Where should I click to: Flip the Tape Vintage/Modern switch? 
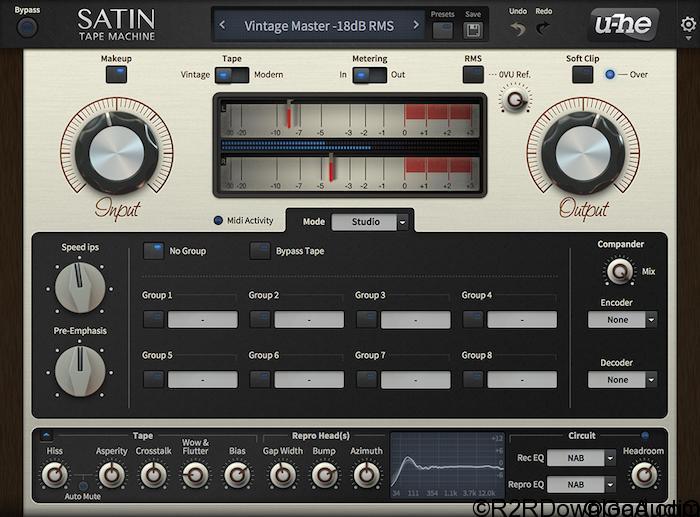(232, 75)
